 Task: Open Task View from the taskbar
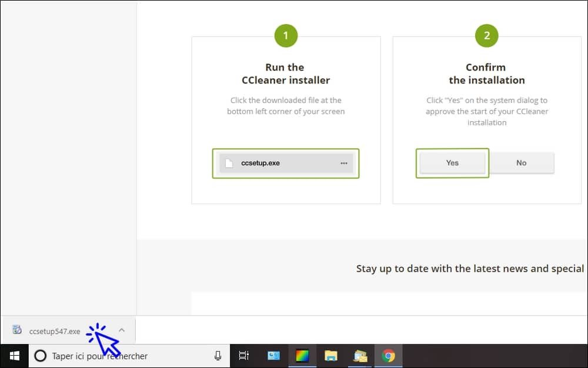click(244, 356)
